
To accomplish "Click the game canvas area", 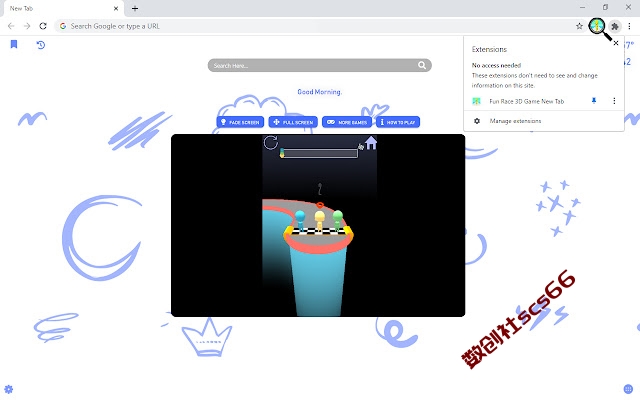I will 318,225.
